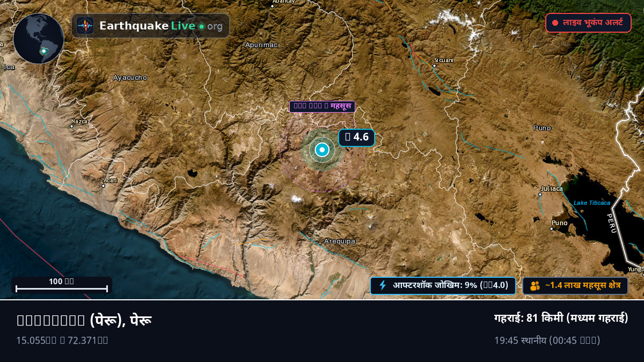The image size is (644, 362).
Task: Click the mini globe locator thumbnail
Action: [39, 39]
